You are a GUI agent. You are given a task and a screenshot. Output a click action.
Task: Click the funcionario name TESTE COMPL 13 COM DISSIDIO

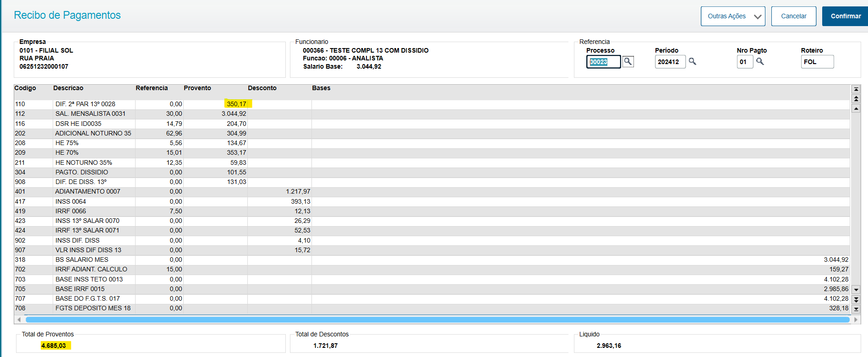point(379,50)
